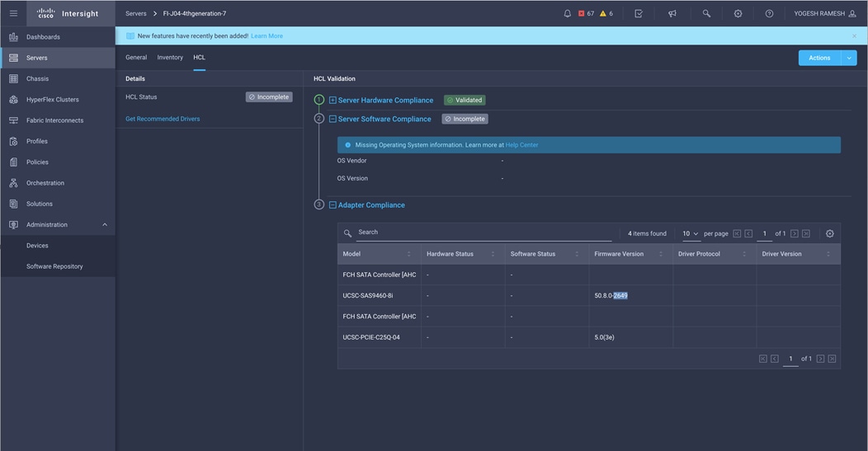Switch to the Inventory tab
This screenshot has width=868, height=451.
(x=170, y=57)
